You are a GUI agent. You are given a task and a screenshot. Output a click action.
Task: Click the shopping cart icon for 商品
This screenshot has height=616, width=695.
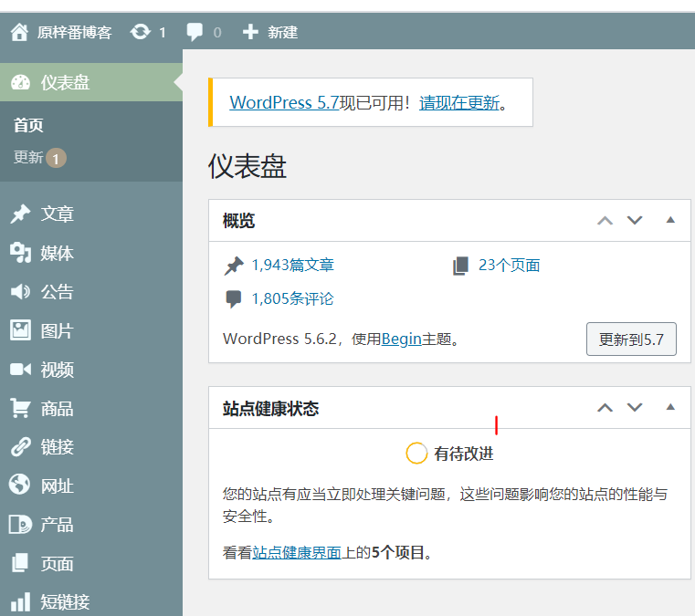coord(20,408)
